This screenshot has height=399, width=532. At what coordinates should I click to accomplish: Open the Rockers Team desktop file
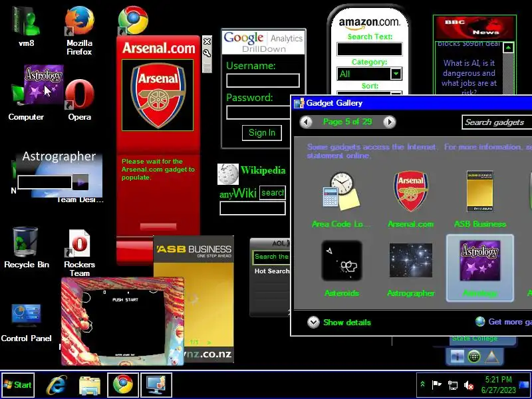79,253
